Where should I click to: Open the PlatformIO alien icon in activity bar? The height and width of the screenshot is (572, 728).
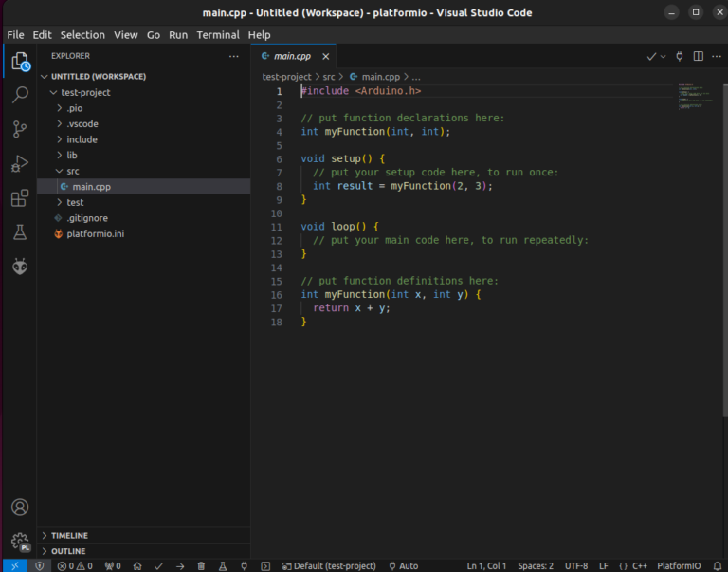20,267
